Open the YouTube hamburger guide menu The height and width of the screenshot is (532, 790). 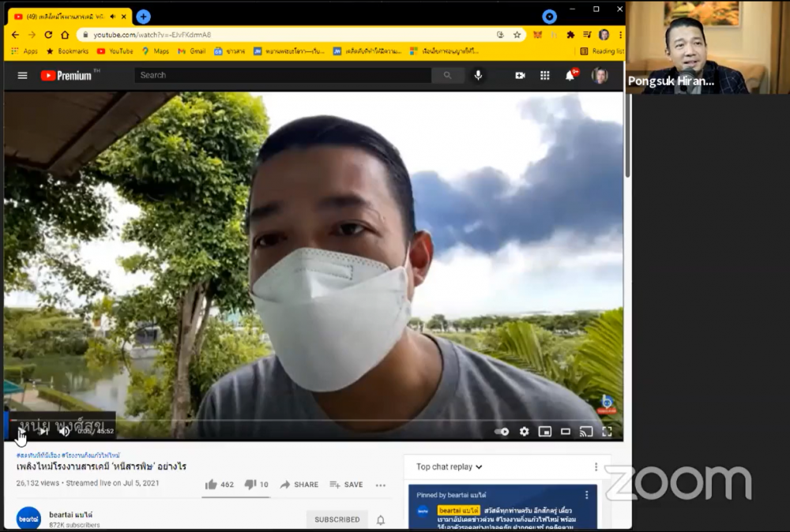(22, 76)
